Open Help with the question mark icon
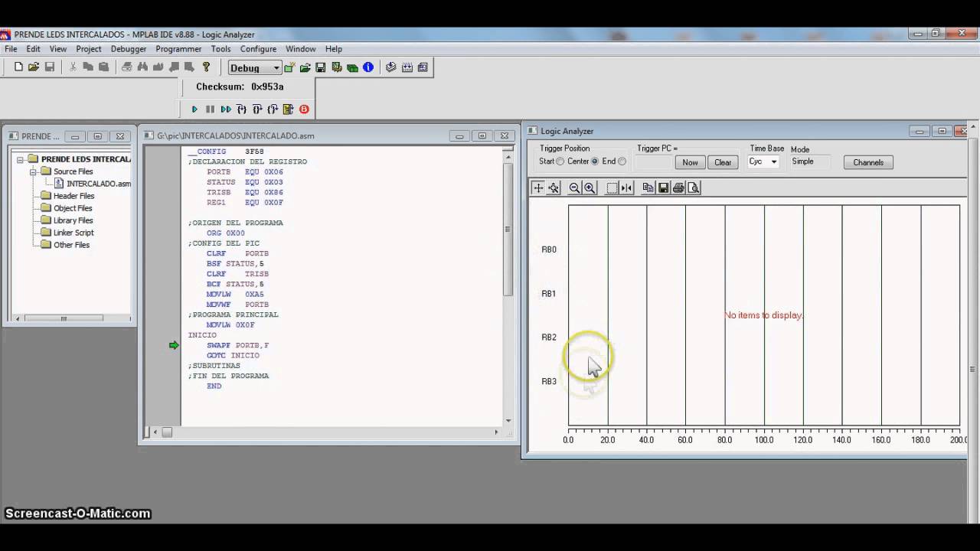This screenshot has width=980, height=551. click(x=206, y=67)
